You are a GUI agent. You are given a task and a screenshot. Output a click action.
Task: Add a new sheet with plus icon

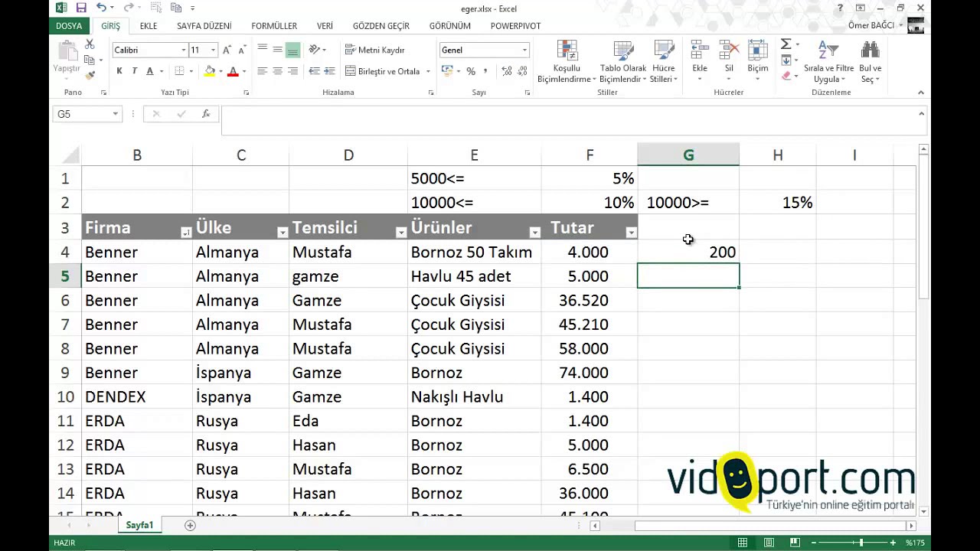(x=190, y=525)
